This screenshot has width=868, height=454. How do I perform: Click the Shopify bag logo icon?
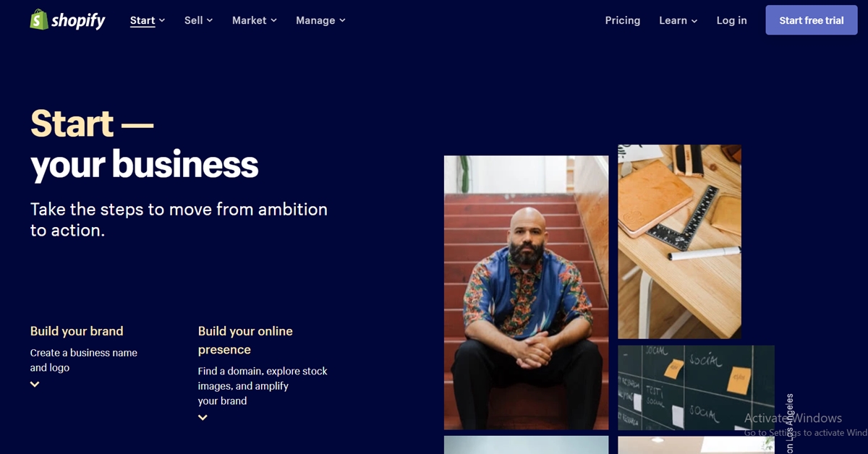click(38, 20)
